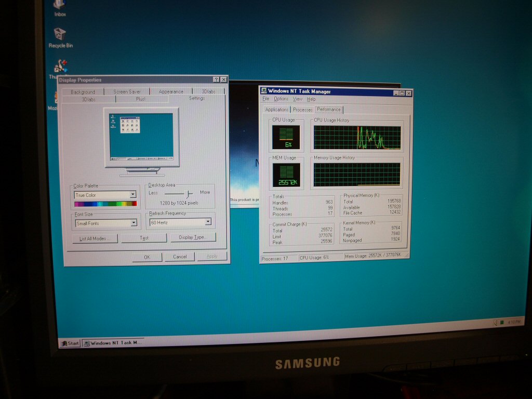Click the CPU Usage gauge showing 6%
Image resolution: width=532 pixels, height=399 pixels.
click(x=286, y=137)
